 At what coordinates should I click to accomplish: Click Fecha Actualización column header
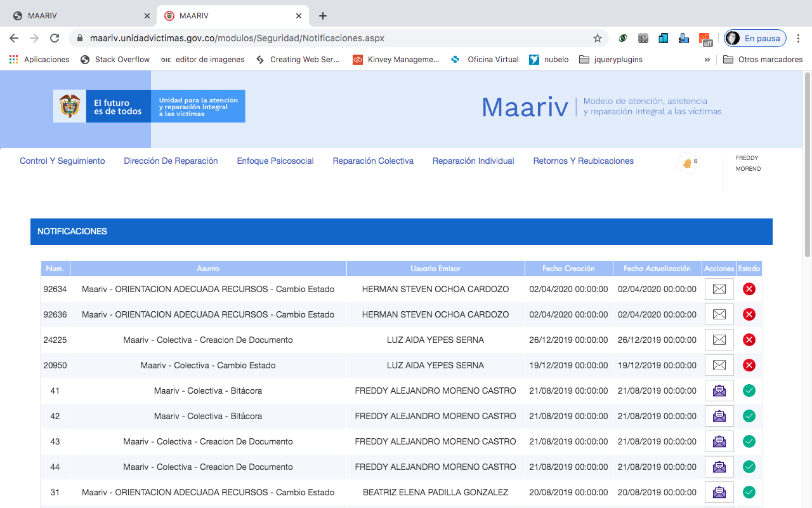[x=657, y=269]
